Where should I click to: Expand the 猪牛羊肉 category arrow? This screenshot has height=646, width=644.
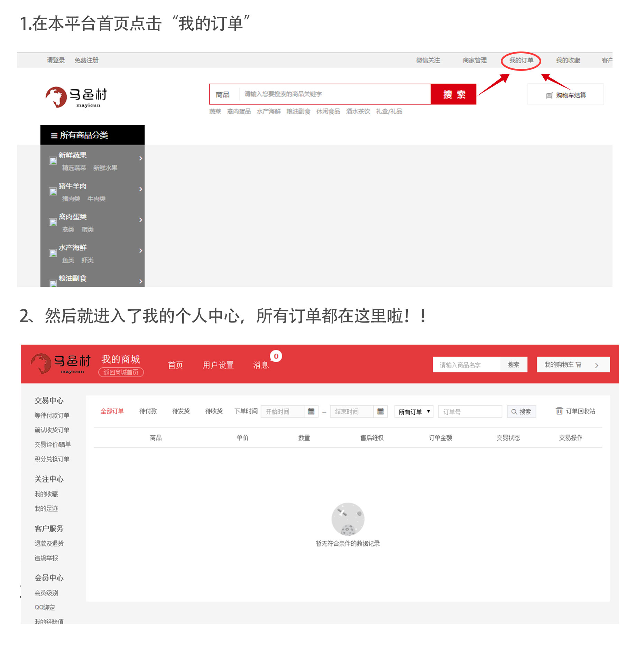click(141, 189)
